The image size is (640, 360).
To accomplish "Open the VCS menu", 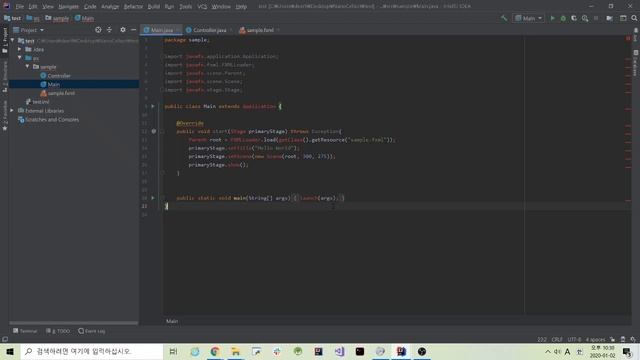I will pos(202,7).
